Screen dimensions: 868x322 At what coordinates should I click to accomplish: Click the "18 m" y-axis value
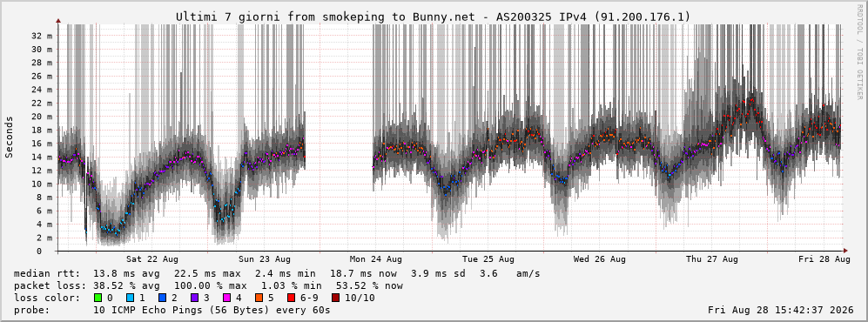42,130
